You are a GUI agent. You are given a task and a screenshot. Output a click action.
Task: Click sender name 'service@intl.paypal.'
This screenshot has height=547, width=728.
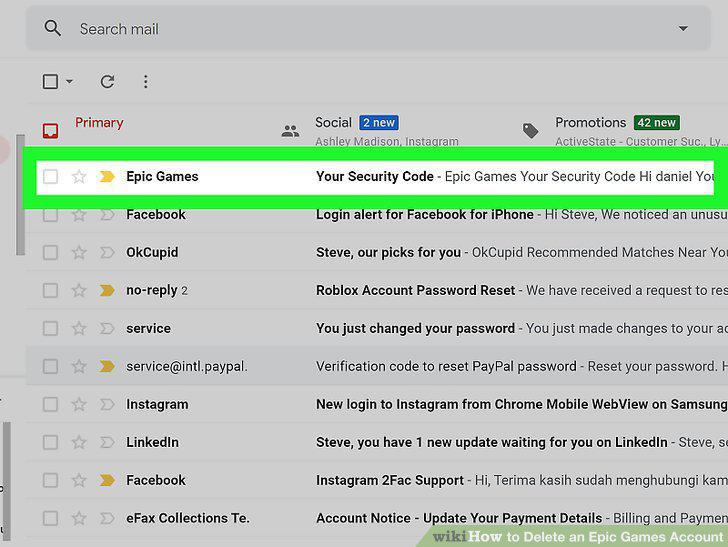pos(187,366)
